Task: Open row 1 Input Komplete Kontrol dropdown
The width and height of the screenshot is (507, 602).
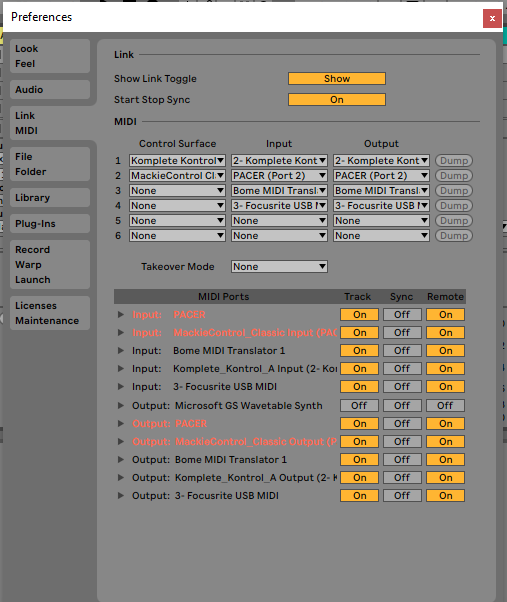Action: coord(279,160)
